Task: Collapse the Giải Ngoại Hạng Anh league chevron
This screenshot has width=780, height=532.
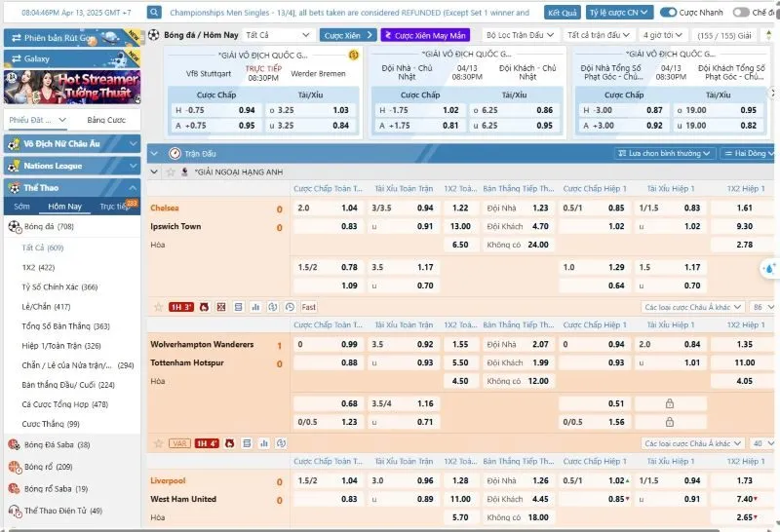Action: click(x=155, y=172)
